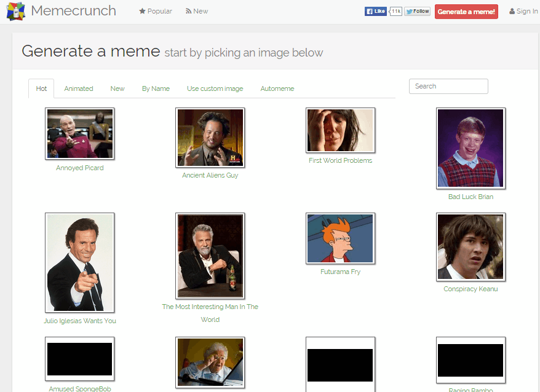
Task: Open the New RSS feed link
Action: click(x=197, y=11)
